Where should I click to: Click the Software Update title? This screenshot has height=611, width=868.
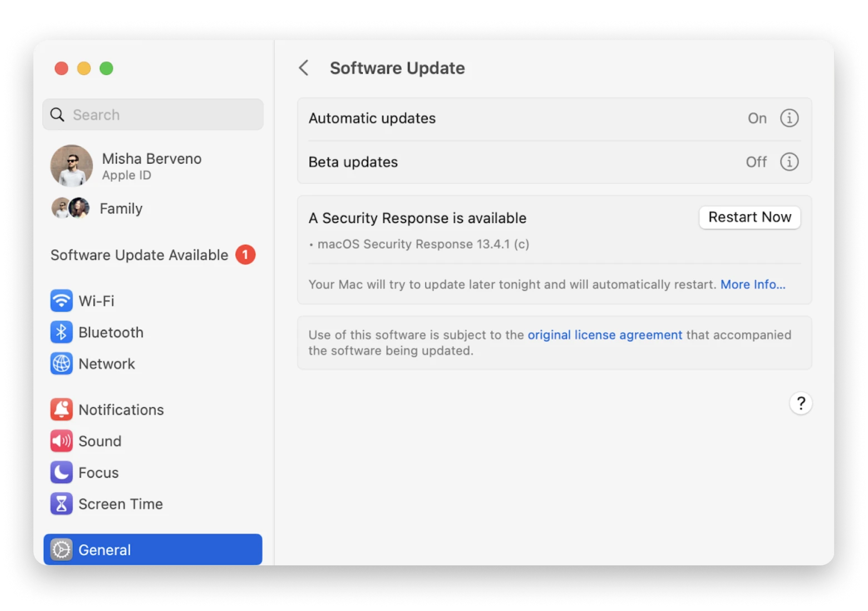(x=397, y=68)
